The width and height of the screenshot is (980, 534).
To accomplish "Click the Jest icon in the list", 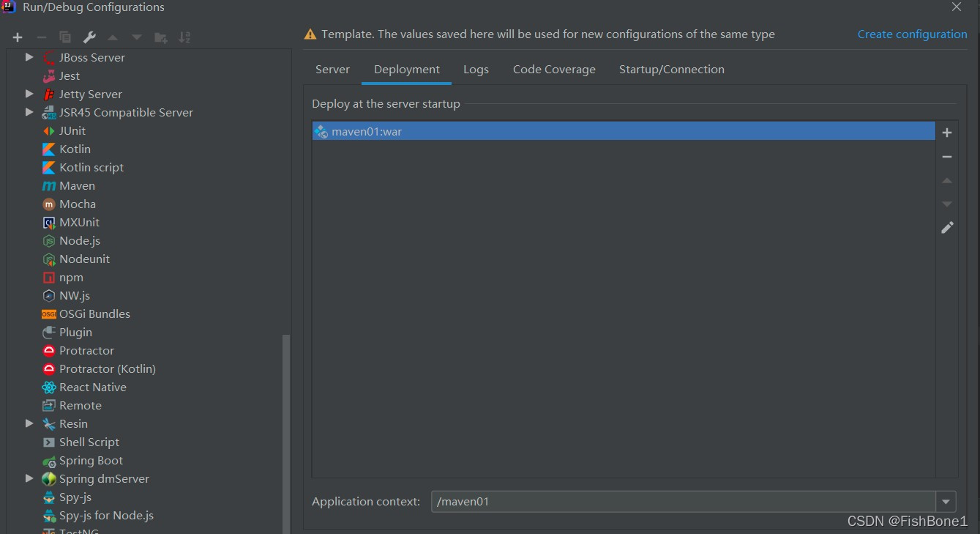I will [x=49, y=75].
